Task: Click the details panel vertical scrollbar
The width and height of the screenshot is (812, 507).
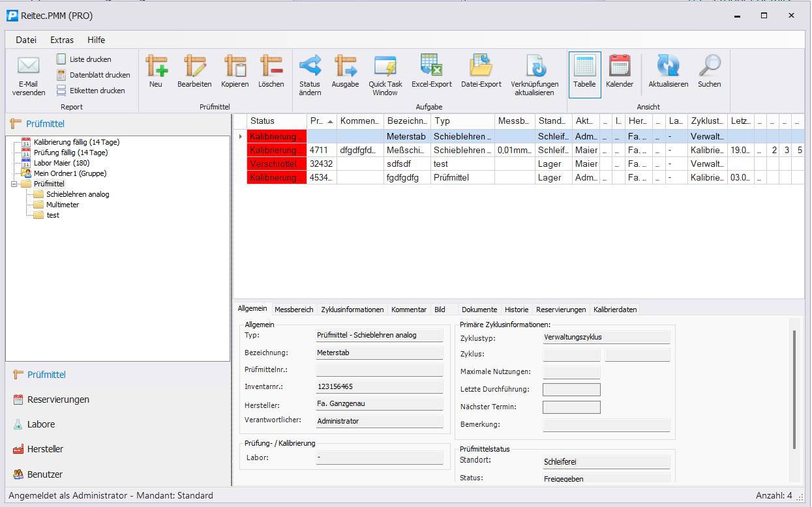Action: pyautogui.click(x=794, y=390)
